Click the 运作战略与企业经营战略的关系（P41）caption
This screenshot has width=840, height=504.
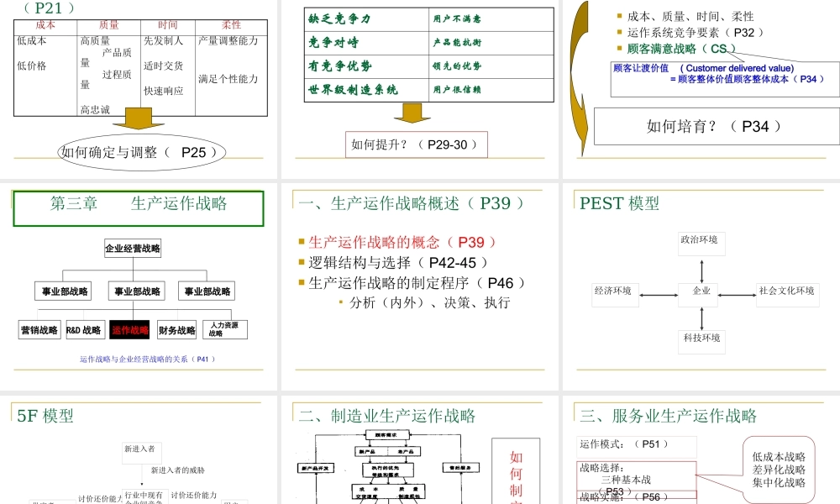[x=148, y=360]
